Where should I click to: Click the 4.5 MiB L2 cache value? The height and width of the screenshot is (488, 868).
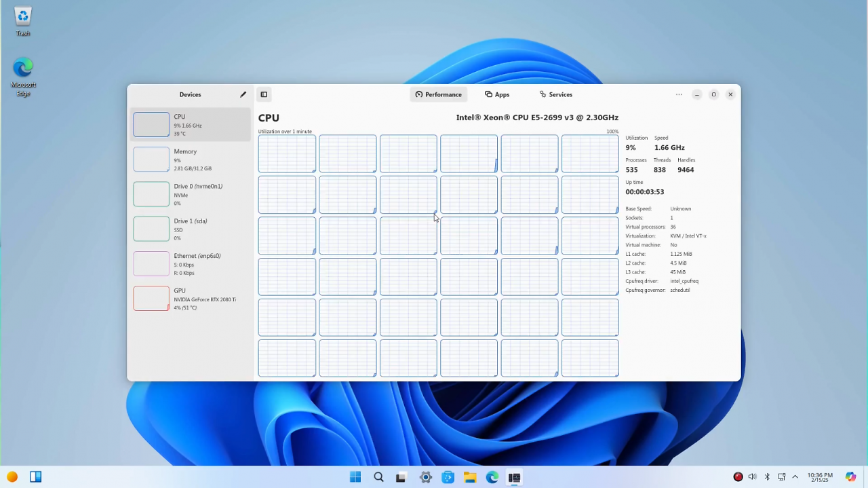coord(678,263)
